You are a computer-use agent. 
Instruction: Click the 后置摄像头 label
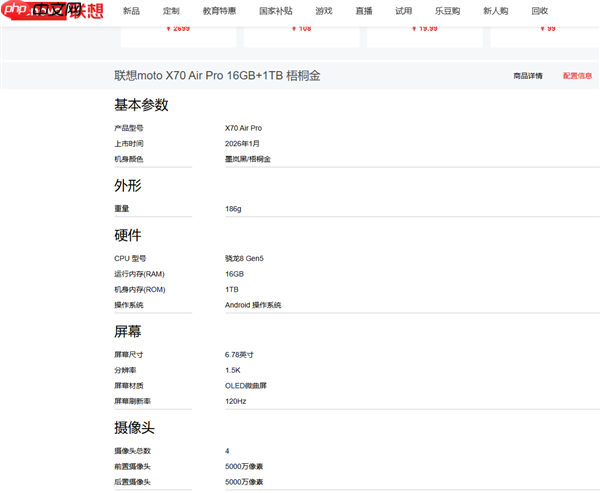point(132,482)
